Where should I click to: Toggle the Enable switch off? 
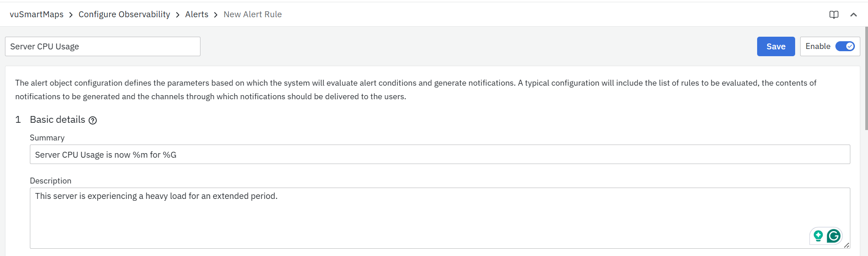click(844, 46)
